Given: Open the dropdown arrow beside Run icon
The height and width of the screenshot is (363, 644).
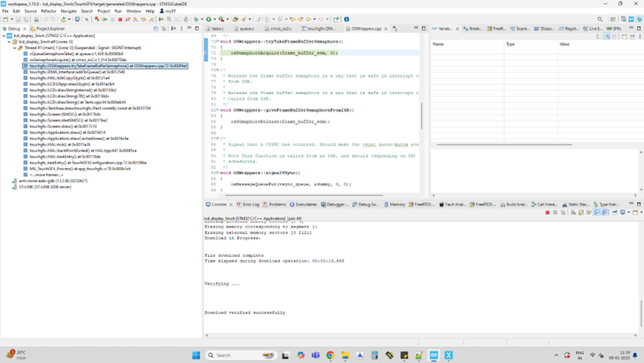Looking at the screenshot, I should point(216,20).
